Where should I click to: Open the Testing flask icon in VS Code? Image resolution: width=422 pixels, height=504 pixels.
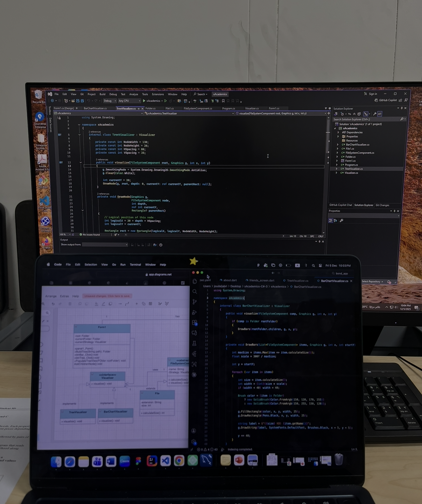pyautogui.click(x=195, y=344)
